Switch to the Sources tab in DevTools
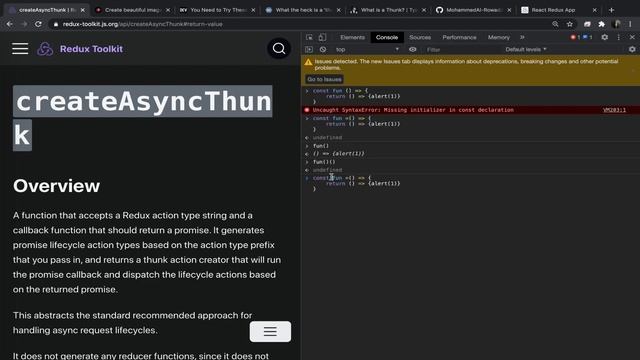640x360 pixels. pyautogui.click(x=420, y=37)
